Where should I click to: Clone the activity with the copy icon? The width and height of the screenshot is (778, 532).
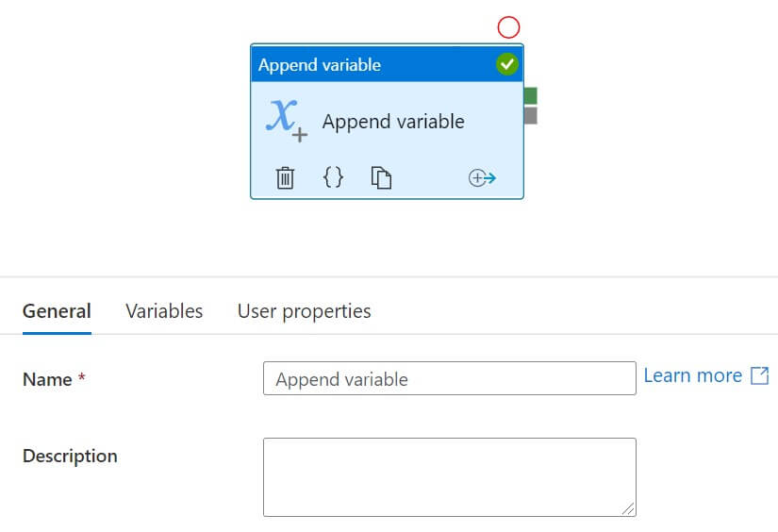pyautogui.click(x=381, y=177)
